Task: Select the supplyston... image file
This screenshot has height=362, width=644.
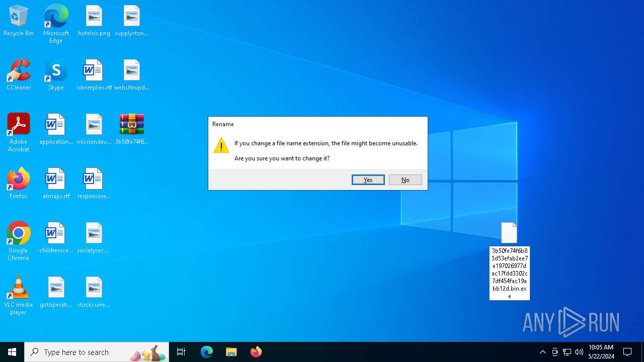Action: [x=131, y=21]
